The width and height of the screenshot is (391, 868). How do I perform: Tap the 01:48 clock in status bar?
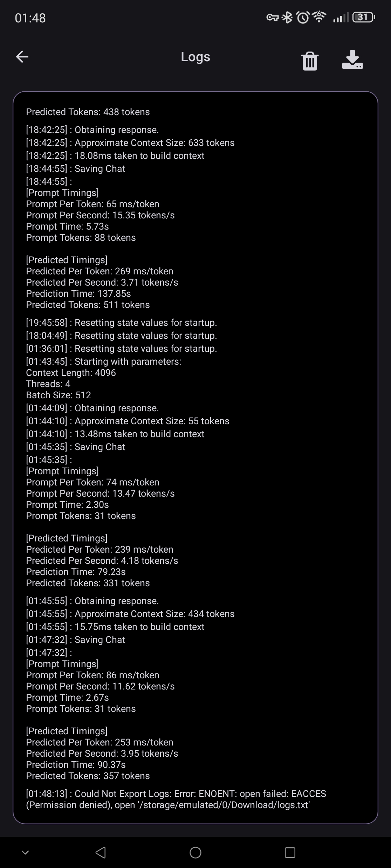(30, 18)
